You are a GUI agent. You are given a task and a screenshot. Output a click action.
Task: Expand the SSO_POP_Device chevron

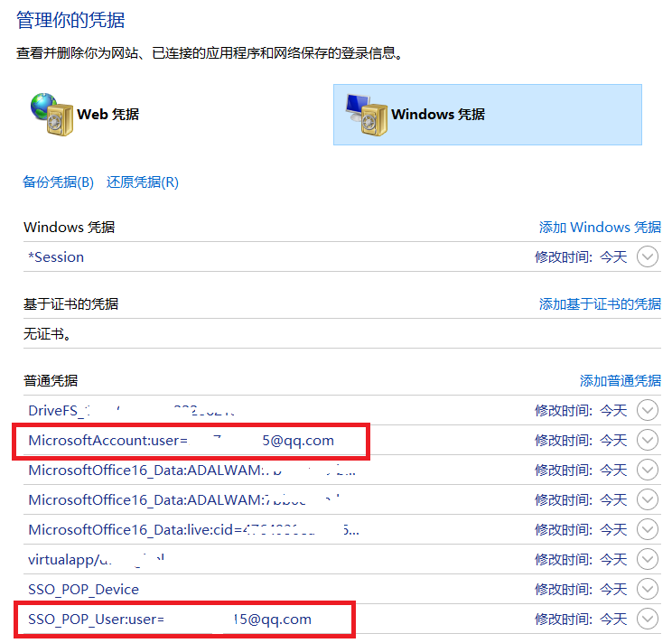coord(647,589)
